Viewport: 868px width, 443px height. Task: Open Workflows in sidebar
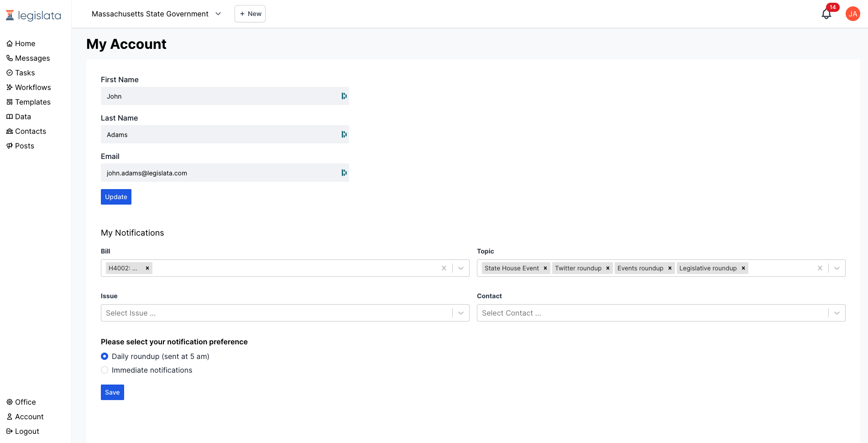[29, 87]
